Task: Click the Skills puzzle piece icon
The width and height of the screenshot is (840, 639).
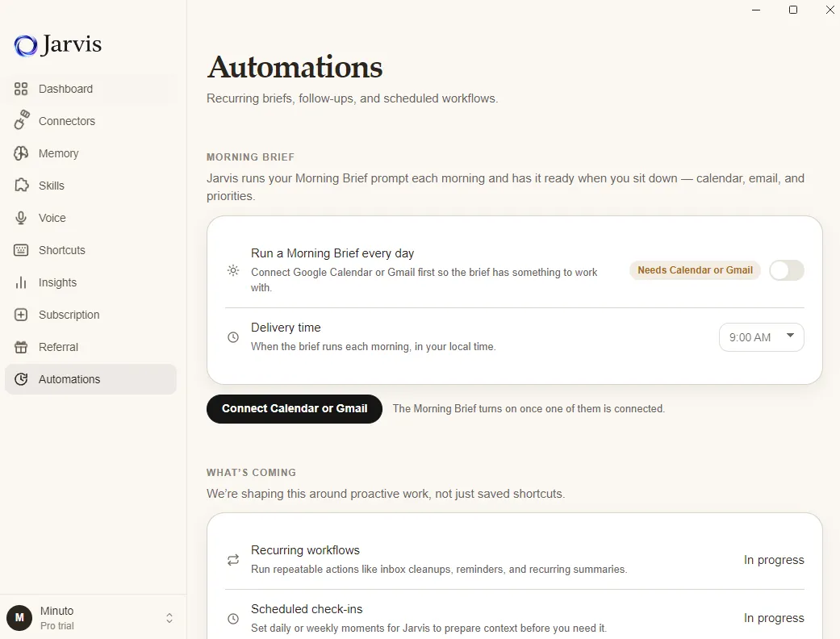Action: coord(22,186)
